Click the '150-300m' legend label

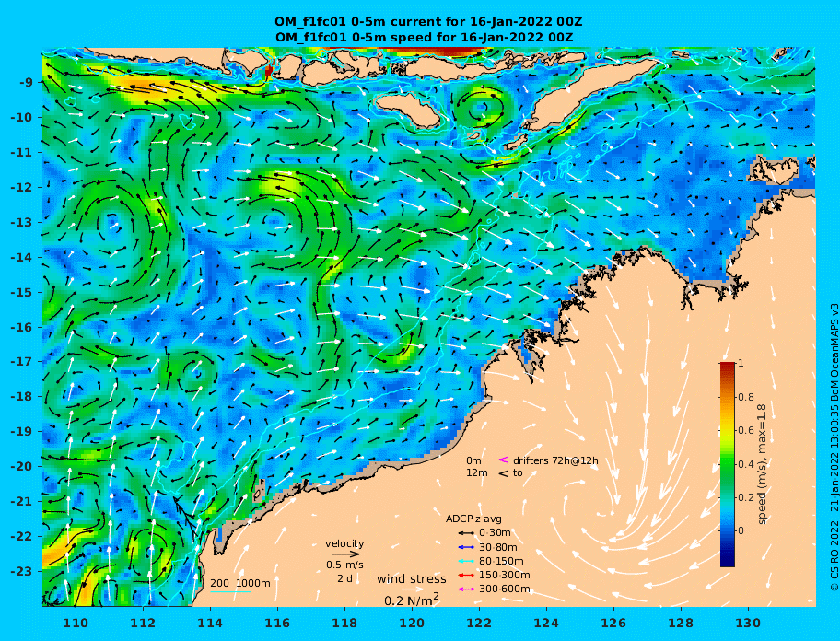point(504,575)
